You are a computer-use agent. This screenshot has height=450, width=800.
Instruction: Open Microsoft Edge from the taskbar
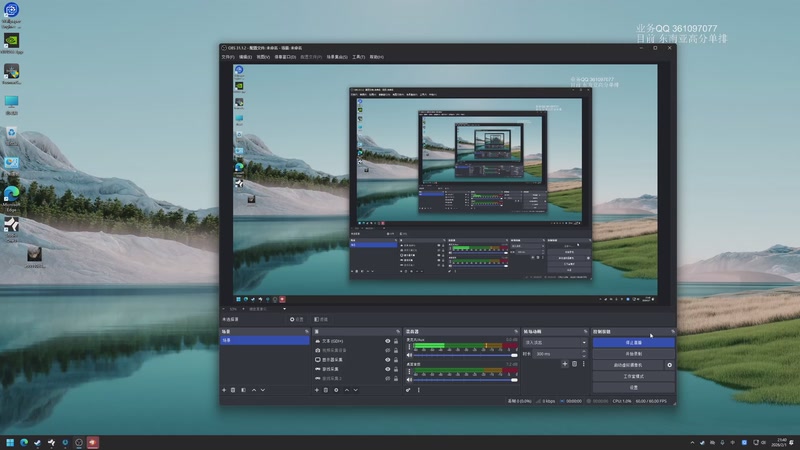(x=23, y=442)
